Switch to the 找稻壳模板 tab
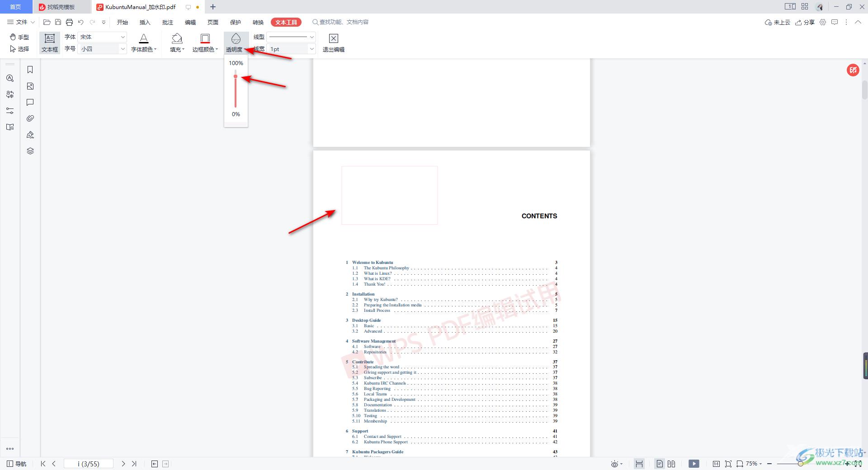868x470 pixels. click(x=61, y=7)
